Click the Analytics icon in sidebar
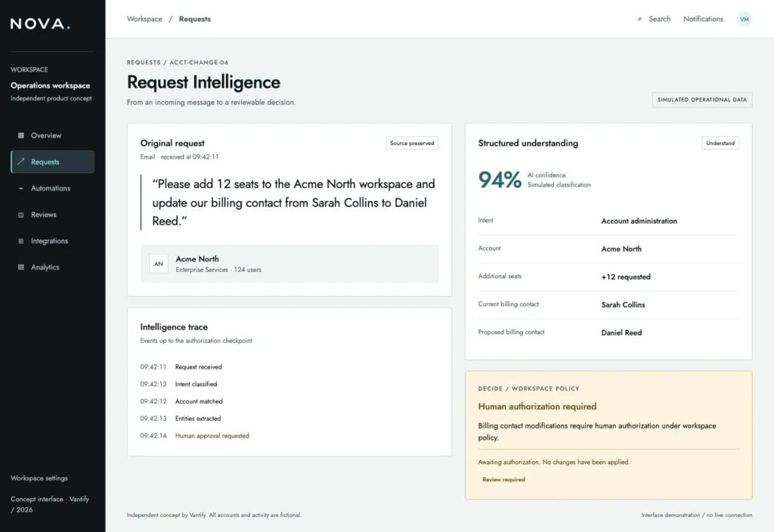774x532 pixels. [x=20, y=267]
